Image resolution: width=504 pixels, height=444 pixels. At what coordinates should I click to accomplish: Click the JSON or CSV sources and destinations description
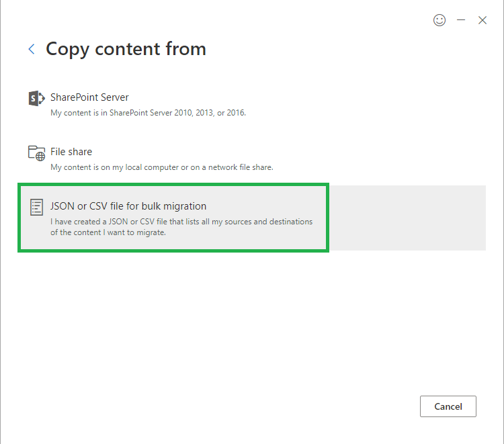pyautogui.click(x=181, y=222)
